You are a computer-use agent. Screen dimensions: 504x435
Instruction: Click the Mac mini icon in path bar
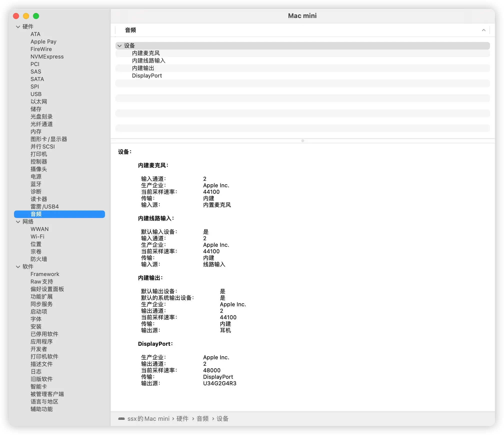[121, 418]
